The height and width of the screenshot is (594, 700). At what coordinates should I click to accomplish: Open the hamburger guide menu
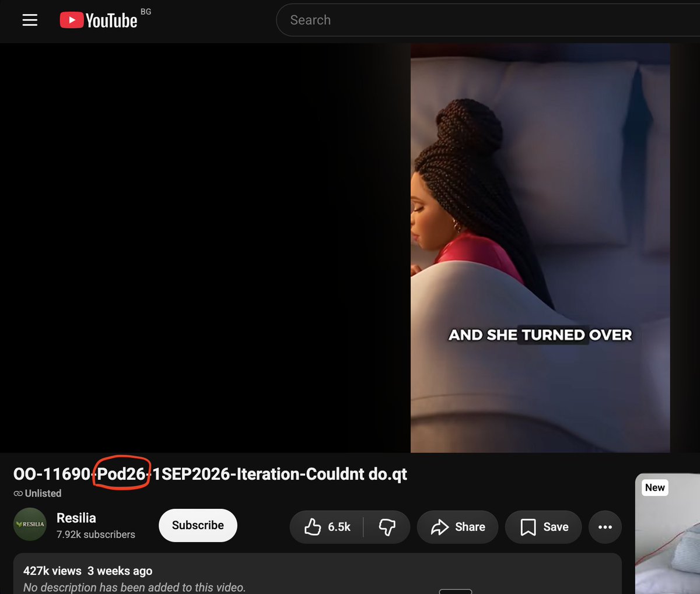pos(30,20)
